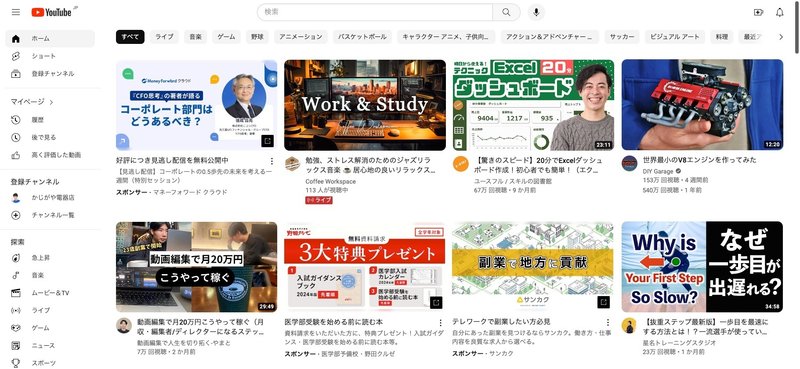Click the search magnifier button

coord(506,12)
